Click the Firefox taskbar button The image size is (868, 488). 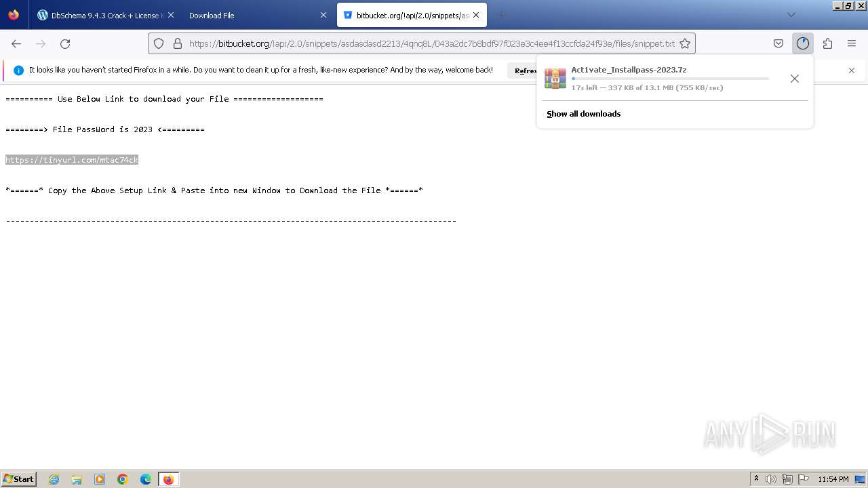coord(168,479)
